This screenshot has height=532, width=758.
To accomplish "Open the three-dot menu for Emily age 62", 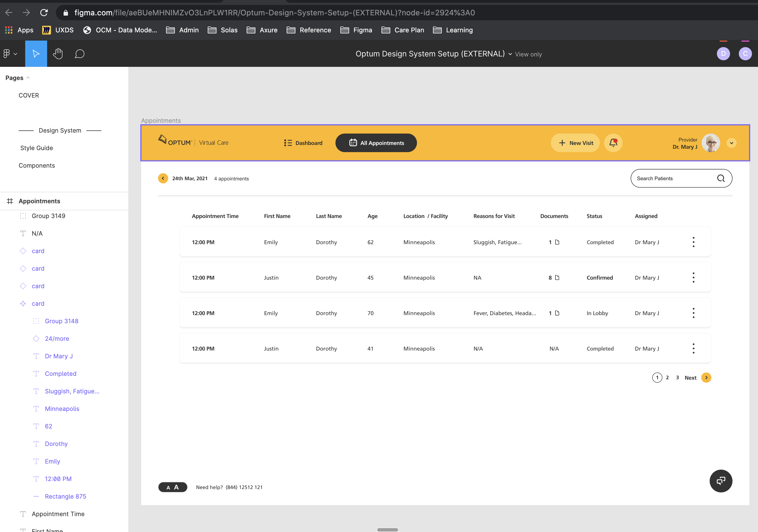I will pyautogui.click(x=693, y=242).
